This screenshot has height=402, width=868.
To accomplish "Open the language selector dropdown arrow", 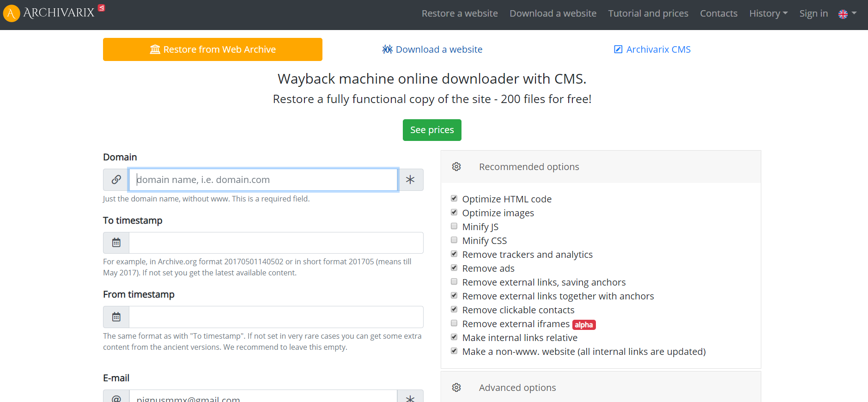I will [854, 13].
